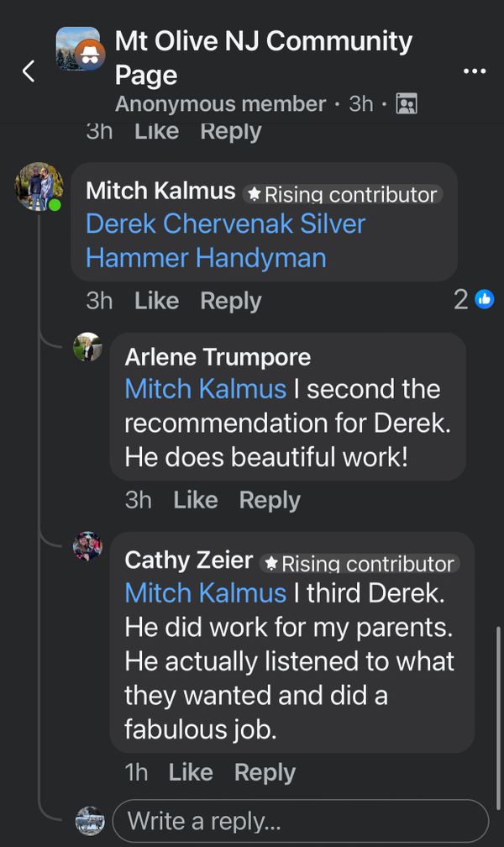
Task: Reply to Mitch Kalmus's comment
Action: [x=231, y=301]
